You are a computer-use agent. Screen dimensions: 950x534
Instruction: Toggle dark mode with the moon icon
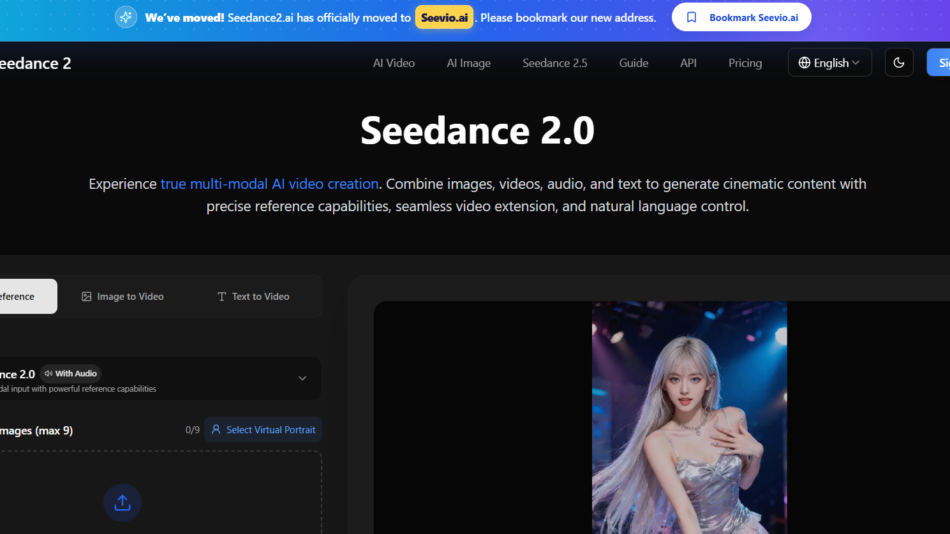pyautogui.click(x=899, y=62)
